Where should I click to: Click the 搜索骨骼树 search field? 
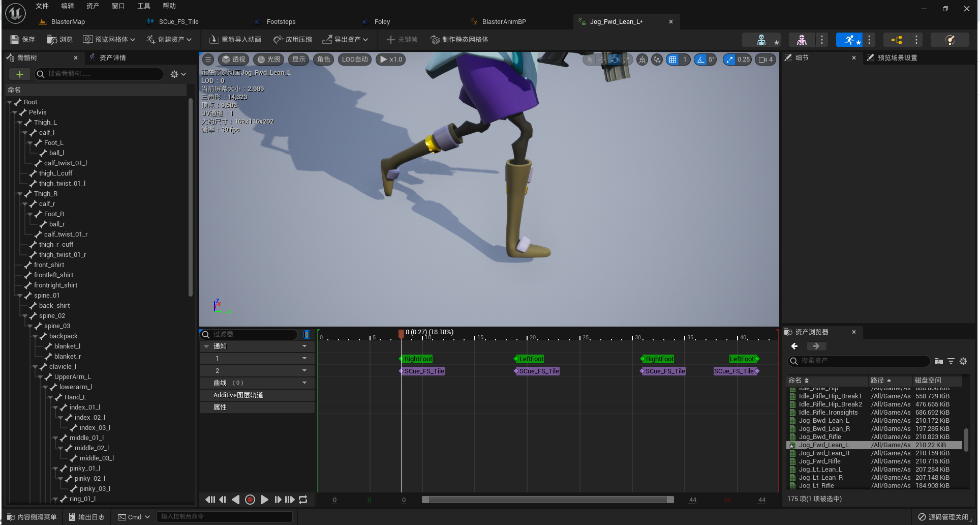99,74
